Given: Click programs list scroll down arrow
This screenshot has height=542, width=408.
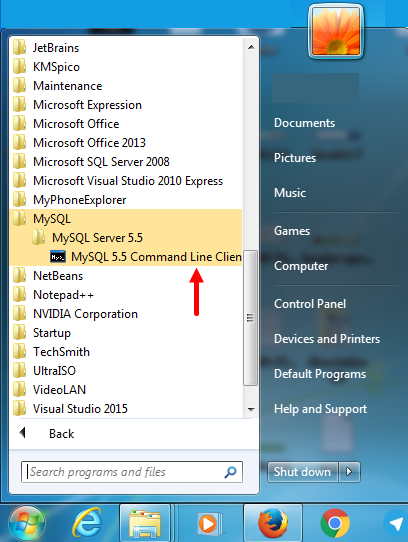Looking at the screenshot, I should [x=251, y=410].
